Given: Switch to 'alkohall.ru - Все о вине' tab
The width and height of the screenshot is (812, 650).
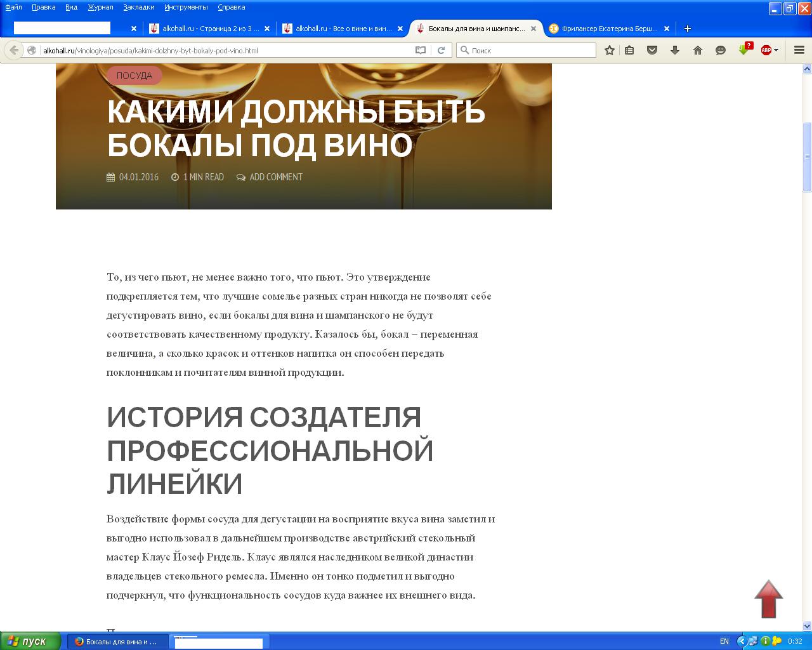Looking at the screenshot, I should pyautogui.click(x=343, y=29).
